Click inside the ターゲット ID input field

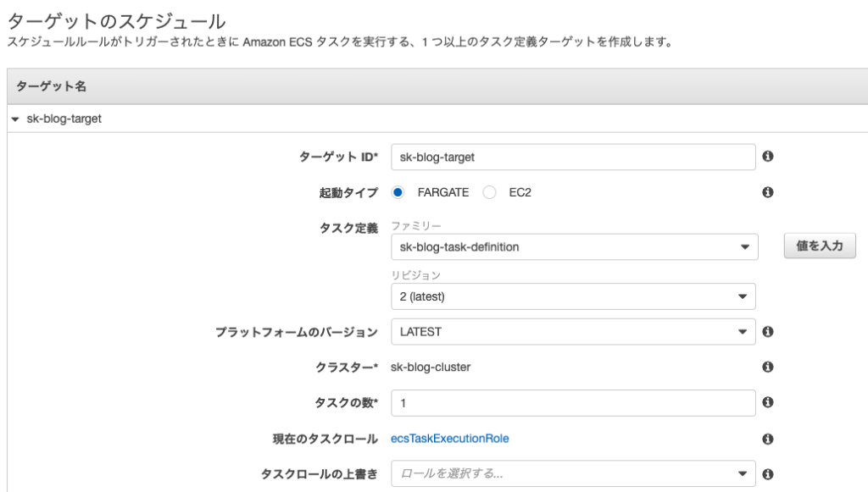click(x=568, y=157)
